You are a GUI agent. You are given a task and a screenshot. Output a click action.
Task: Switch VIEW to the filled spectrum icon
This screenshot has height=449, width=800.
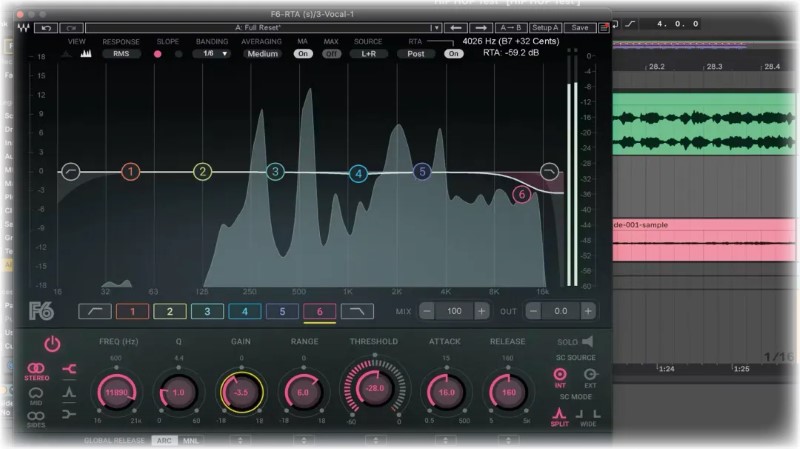coord(66,54)
